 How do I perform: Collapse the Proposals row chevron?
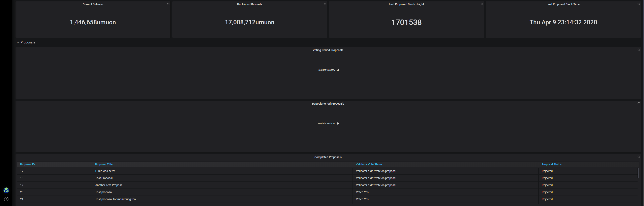point(18,43)
